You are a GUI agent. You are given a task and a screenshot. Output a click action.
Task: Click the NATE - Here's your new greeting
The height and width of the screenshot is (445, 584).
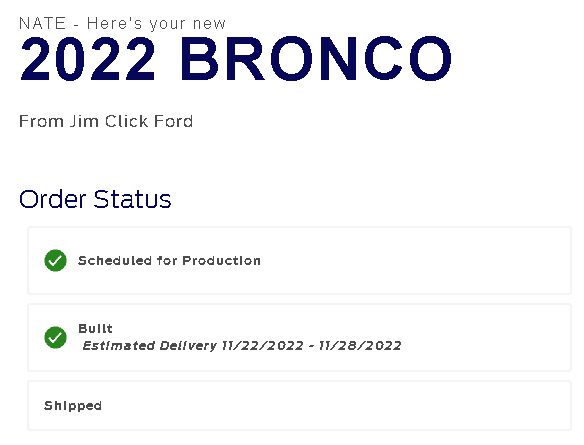click(x=122, y=23)
